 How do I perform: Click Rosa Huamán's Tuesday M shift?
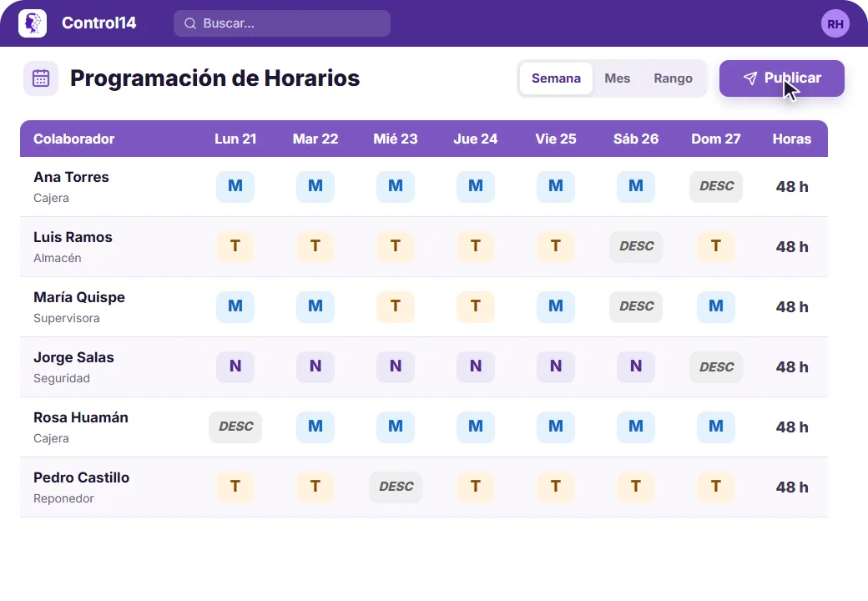point(315,427)
